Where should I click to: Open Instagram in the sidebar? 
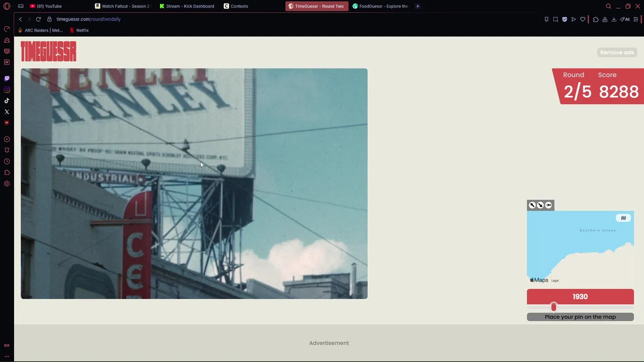point(7,89)
